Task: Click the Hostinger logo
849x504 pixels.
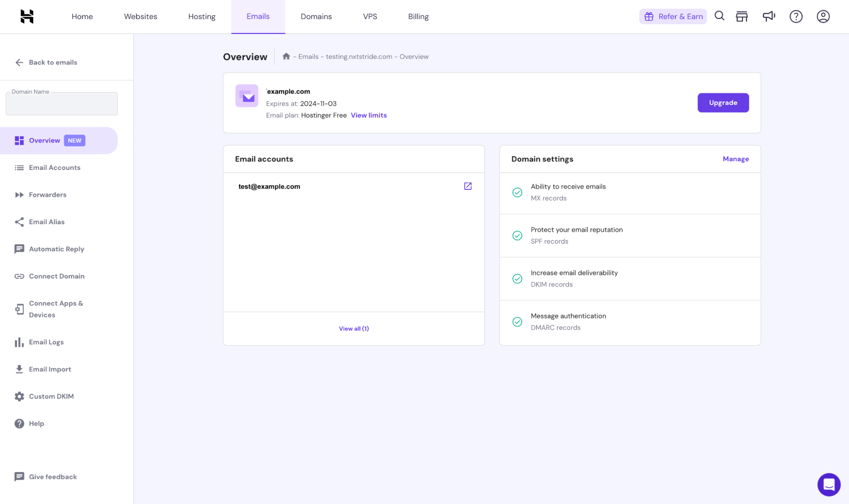Action: click(26, 16)
